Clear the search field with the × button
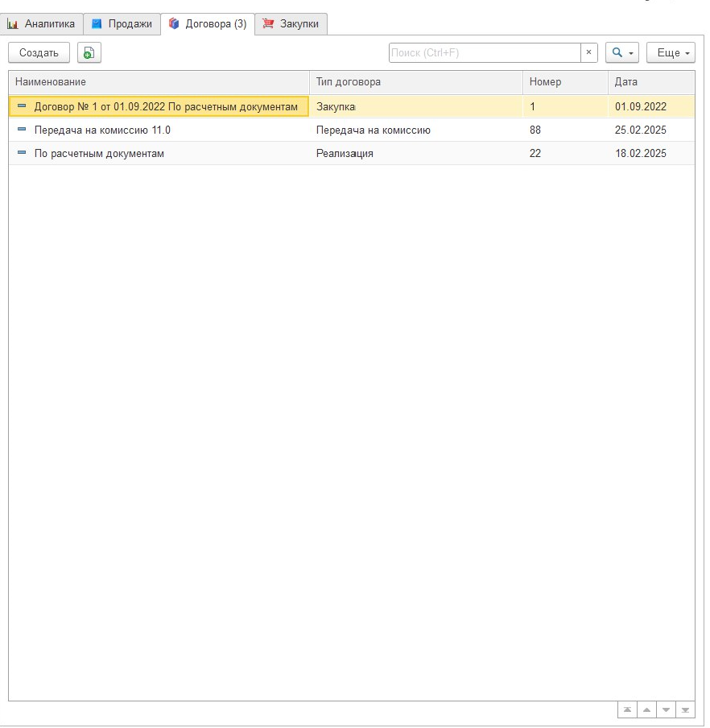 [x=588, y=53]
